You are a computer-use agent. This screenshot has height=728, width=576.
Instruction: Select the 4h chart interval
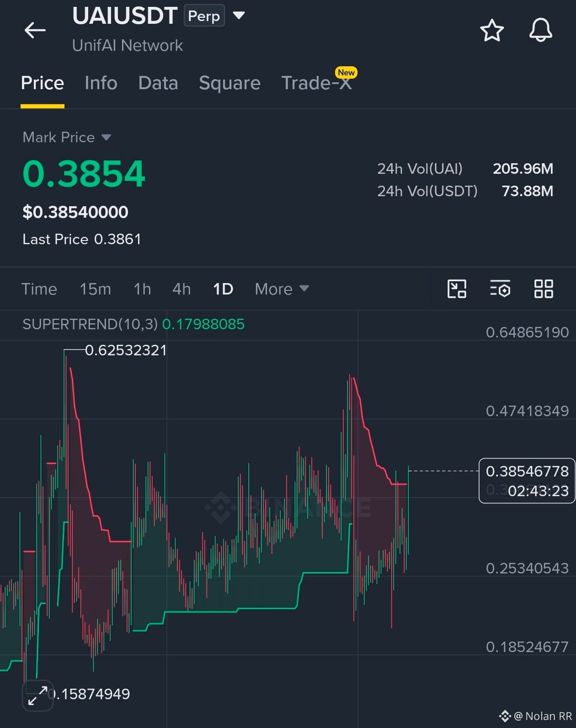tap(181, 289)
